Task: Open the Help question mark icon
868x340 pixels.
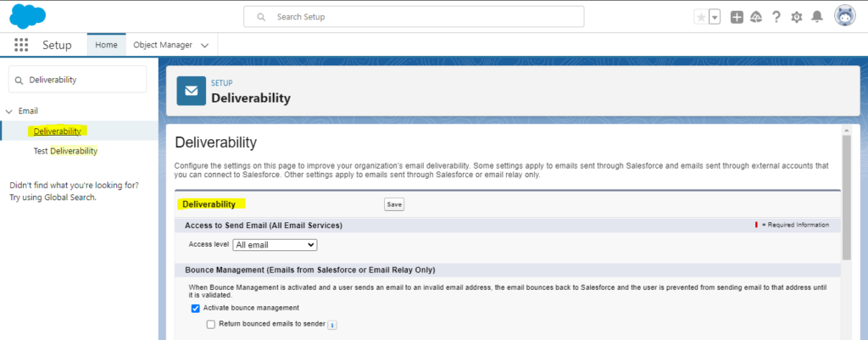Action: 776,17
